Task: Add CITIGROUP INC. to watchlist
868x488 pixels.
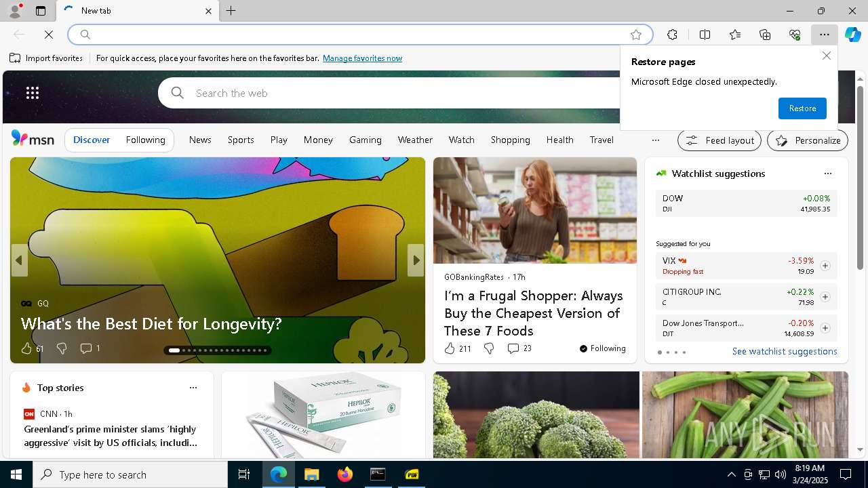Action: pyautogui.click(x=825, y=297)
